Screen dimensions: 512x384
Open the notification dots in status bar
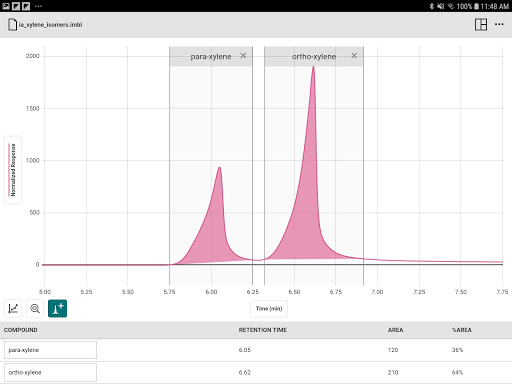coord(38,6)
